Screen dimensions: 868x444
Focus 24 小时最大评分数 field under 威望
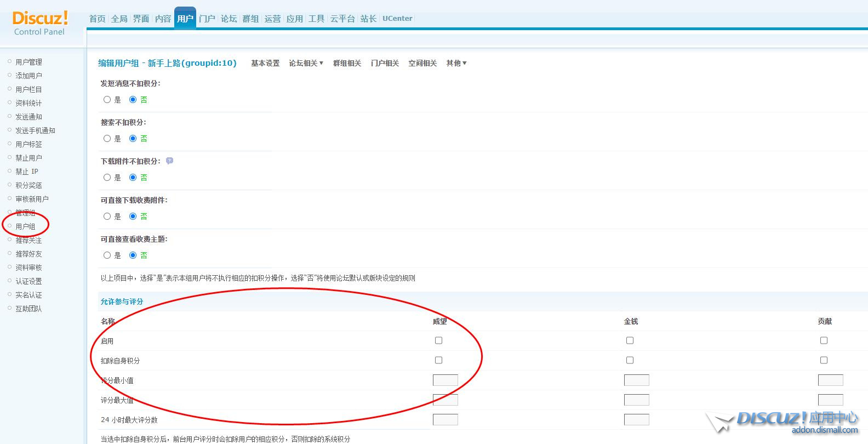click(x=446, y=419)
